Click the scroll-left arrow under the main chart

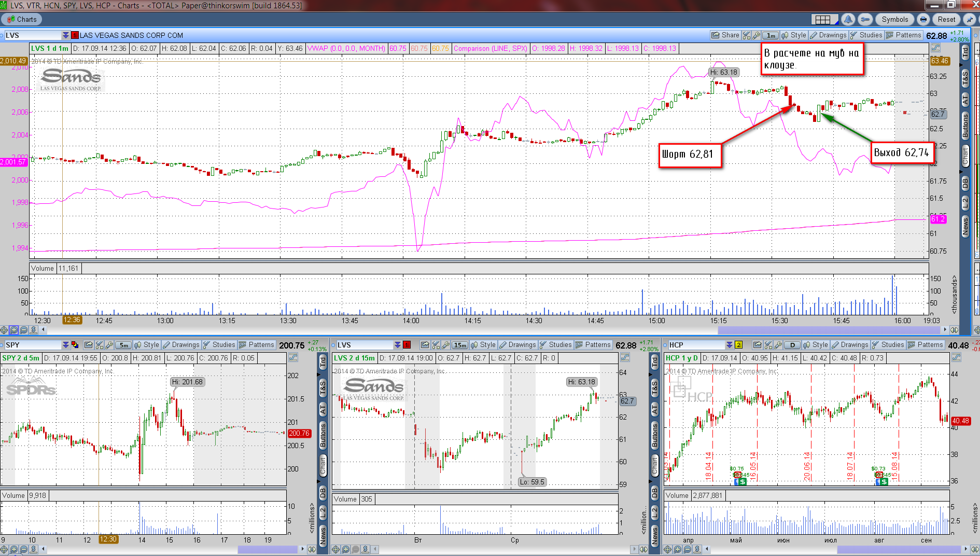[43, 330]
